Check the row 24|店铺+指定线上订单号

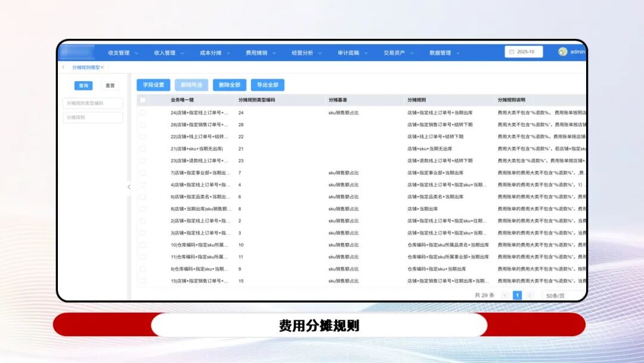pyautogui.click(x=143, y=113)
